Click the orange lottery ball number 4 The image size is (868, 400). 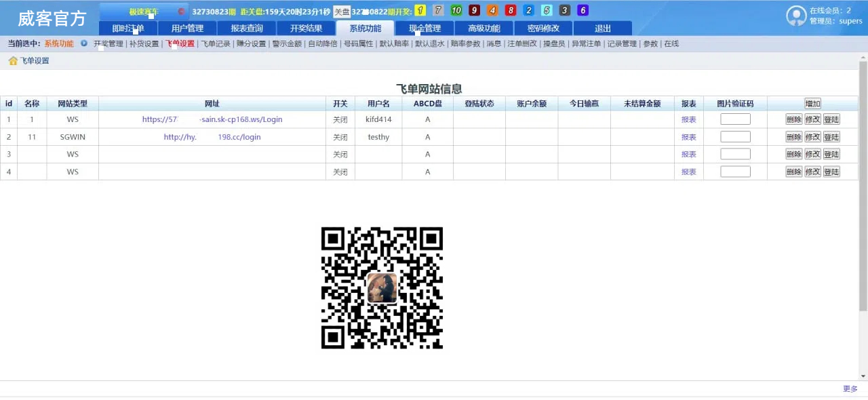click(x=492, y=11)
